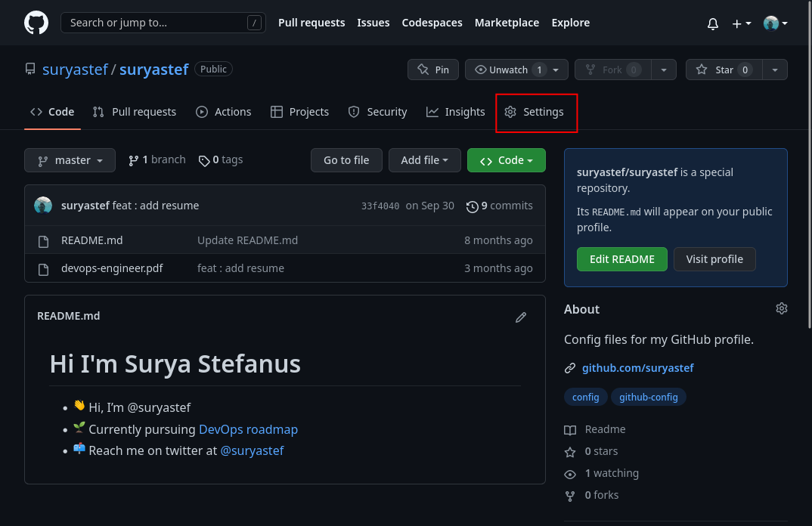Switch to the Actions tab
812x526 pixels.
tap(224, 112)
